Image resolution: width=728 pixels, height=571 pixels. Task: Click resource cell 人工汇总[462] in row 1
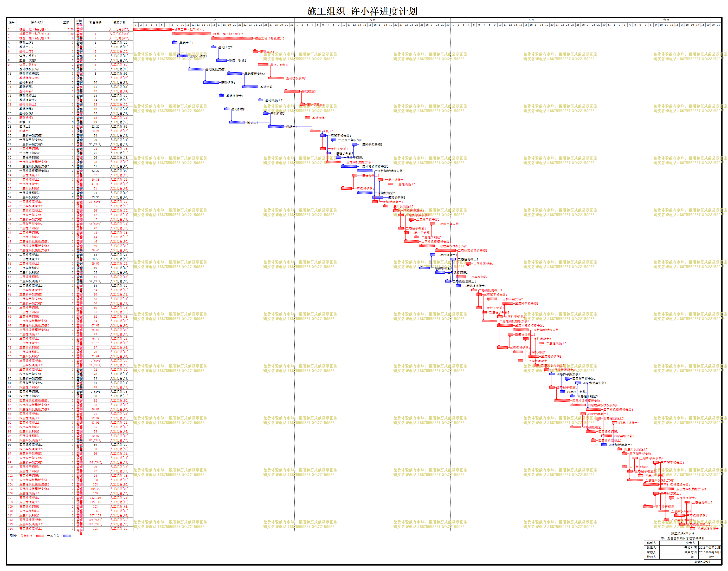coord(119,29)
